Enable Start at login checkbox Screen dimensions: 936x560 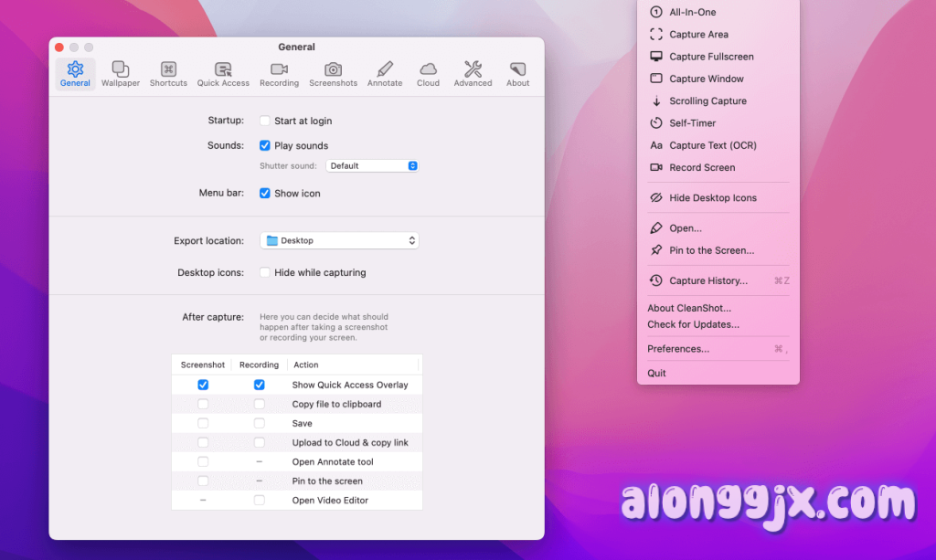[x=265, y=121]
